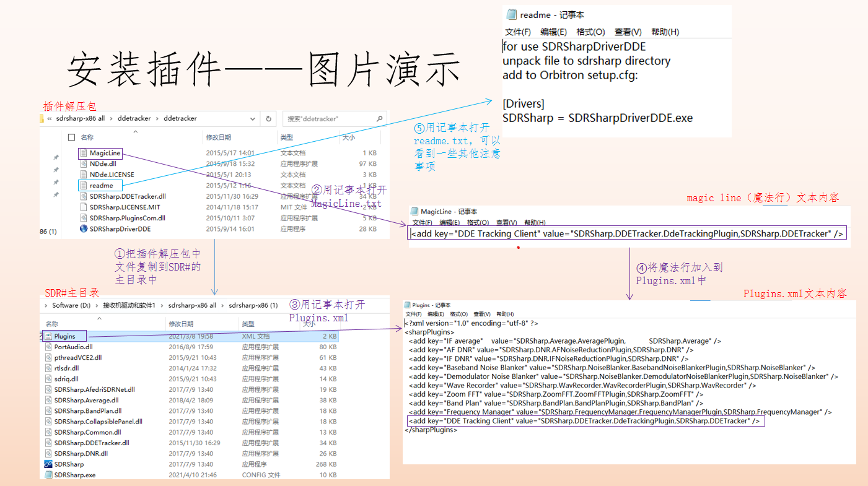
Task: Open 编辑(E) menu in the MagicLine Notepad
Action: coord(449,223)
